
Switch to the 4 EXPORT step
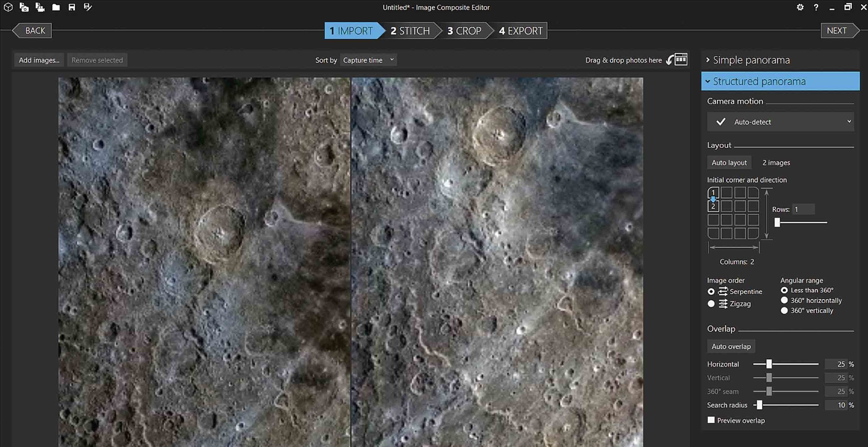(520, 31)
